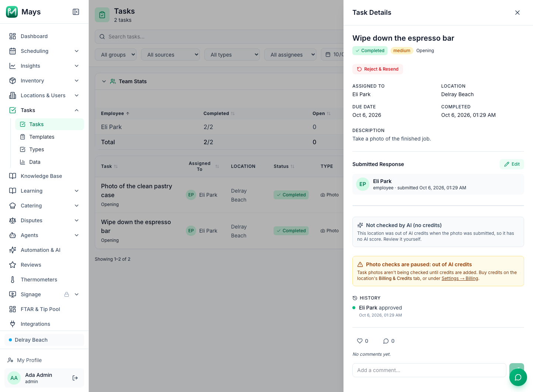The image size is (533, 392).
Task: Expand the Inventory section chevron
Action: 77,81
